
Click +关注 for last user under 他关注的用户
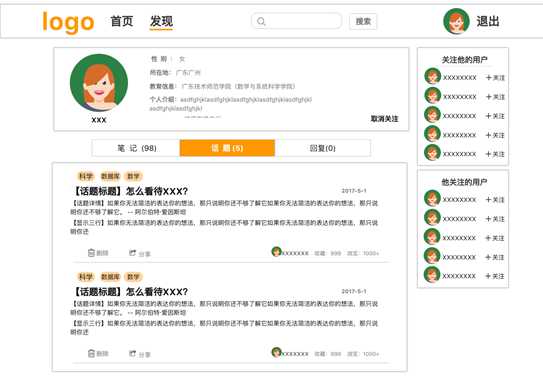click(495, 276)
